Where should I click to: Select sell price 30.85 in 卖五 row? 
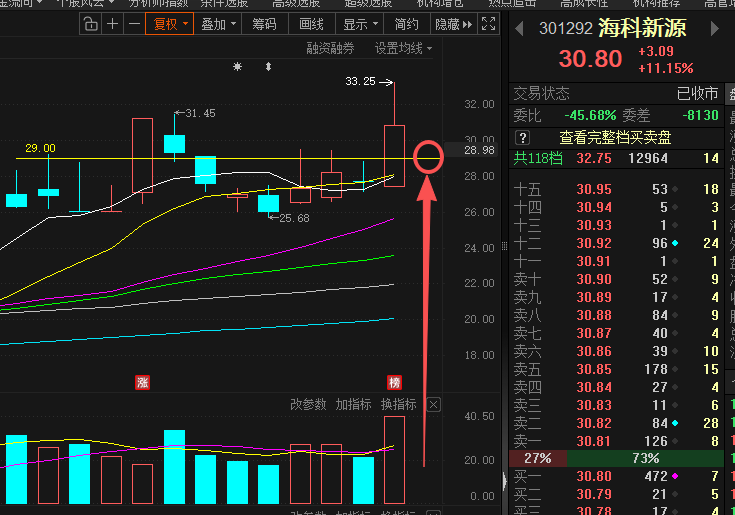click(x=594, y=369)
